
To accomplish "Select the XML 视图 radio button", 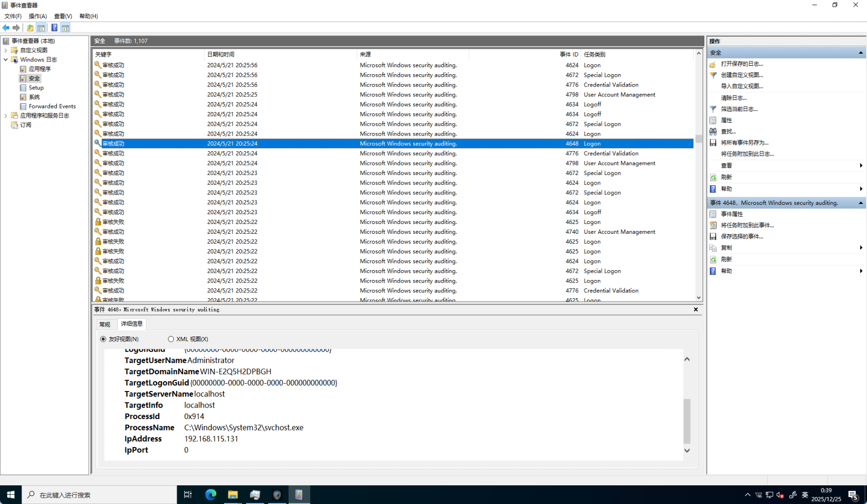I will pos(171,339).
